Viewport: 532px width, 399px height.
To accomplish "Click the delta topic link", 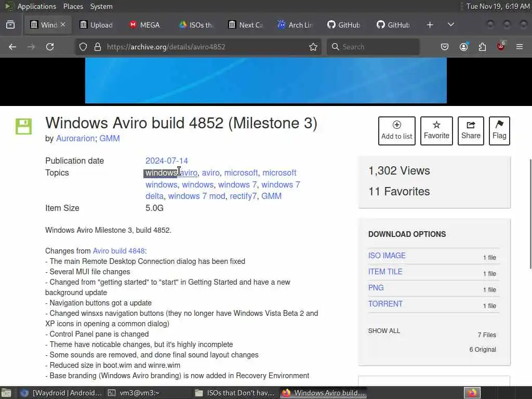I will coord(154,196).
